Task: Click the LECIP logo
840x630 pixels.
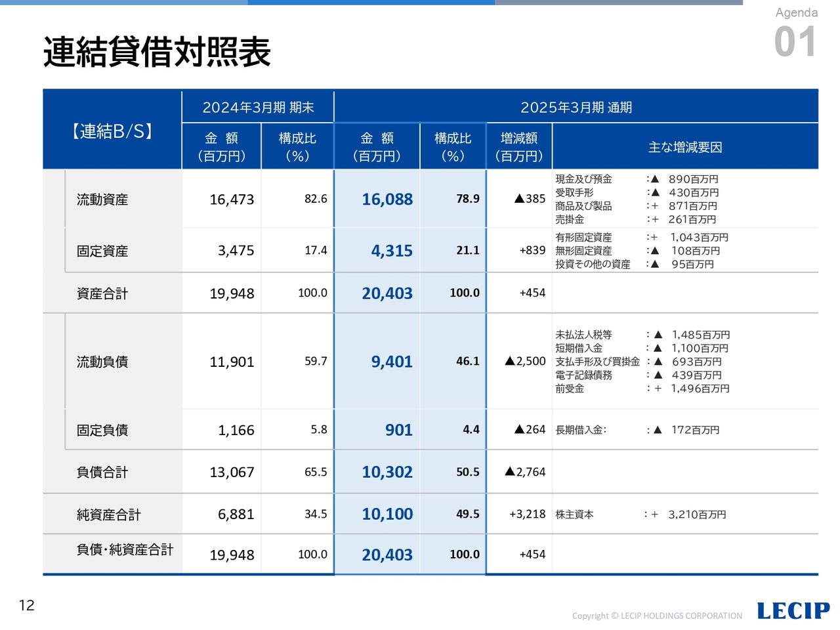Action: pyautogui.click(x=793, y=610)
